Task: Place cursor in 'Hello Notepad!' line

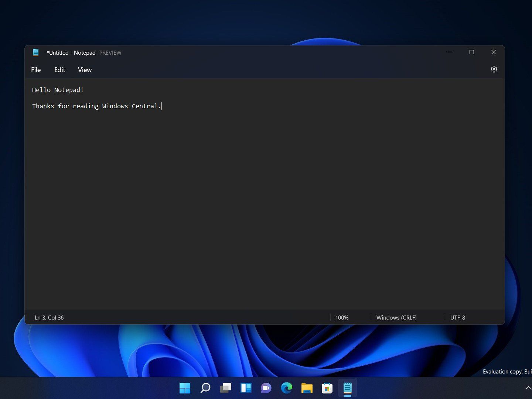Action: click(58, 90)
